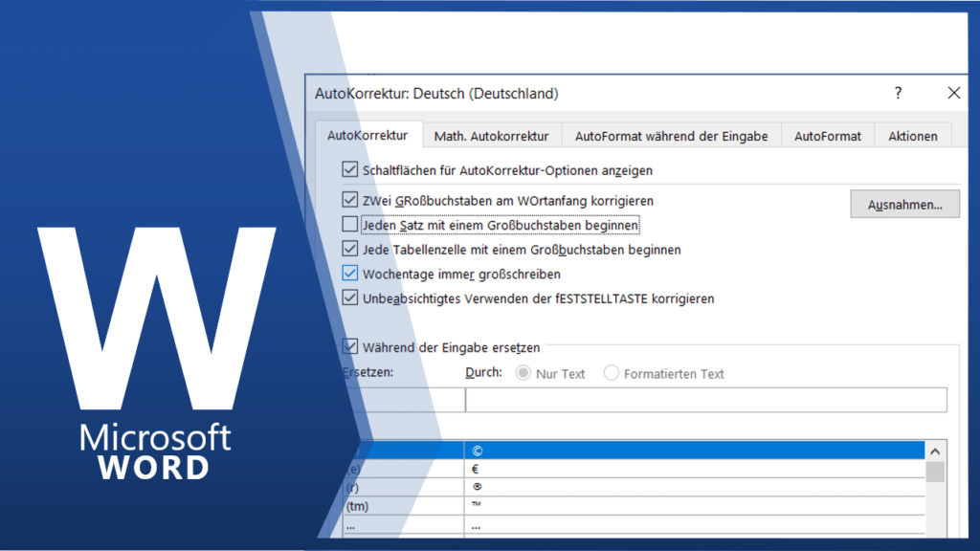Select AutoFormat während der Eingabe tab
The height and width of the screenshot is (551, 980).
[x=671, y=136]
